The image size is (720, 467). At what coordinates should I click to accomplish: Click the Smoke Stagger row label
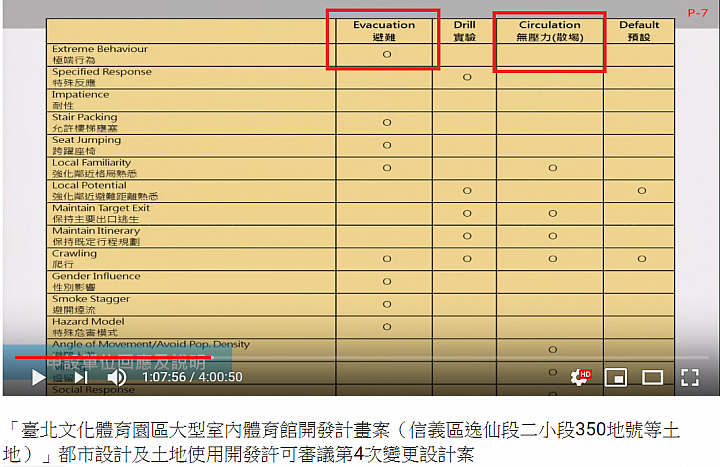tap(90, 304)
